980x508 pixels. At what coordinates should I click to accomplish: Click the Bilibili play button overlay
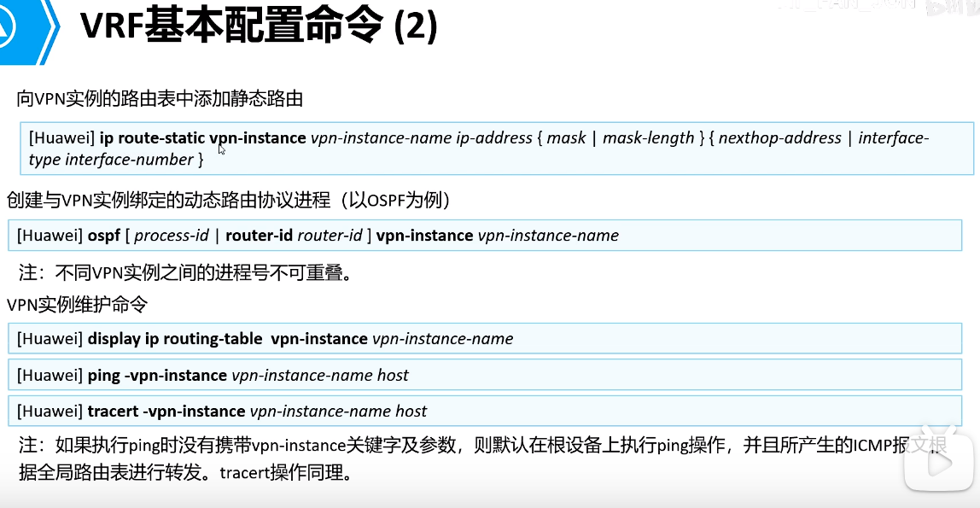[x=938, y=461]
